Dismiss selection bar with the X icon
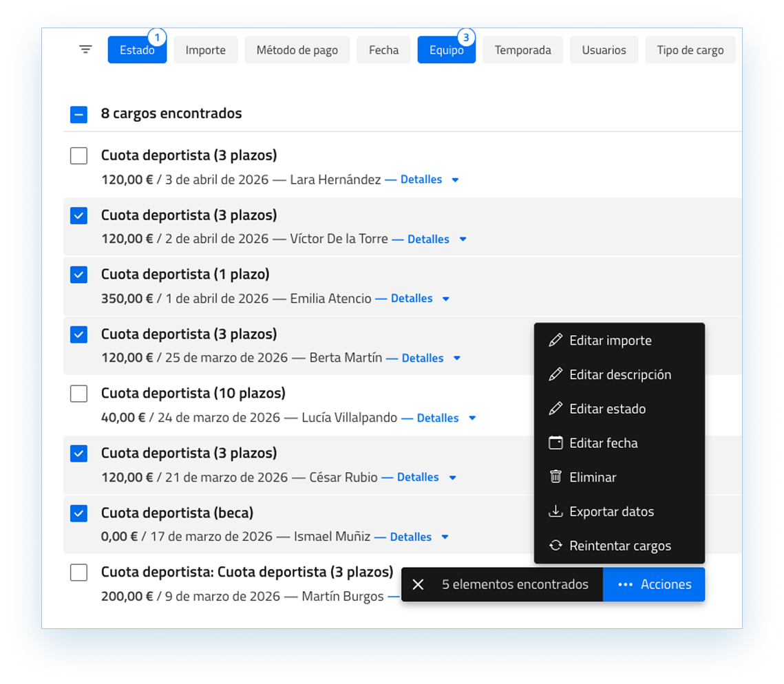This screenshot has height=684, width=784. coord(418,584)
